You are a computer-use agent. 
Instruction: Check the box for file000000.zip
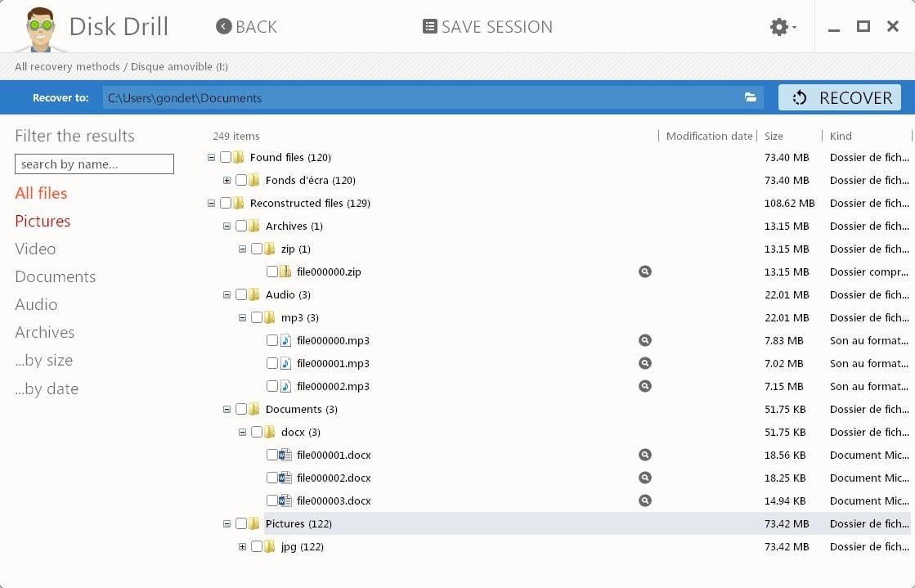click(272, 272)
